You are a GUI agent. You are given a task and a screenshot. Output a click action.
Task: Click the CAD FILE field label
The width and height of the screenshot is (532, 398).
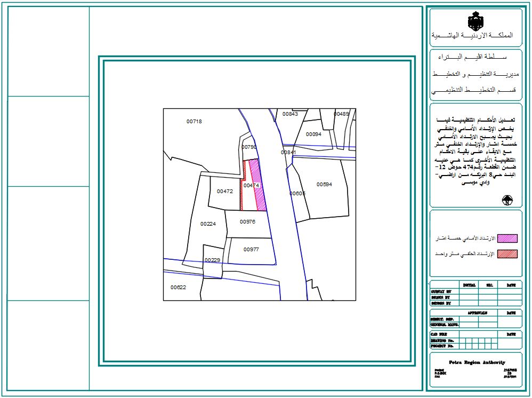439,333
